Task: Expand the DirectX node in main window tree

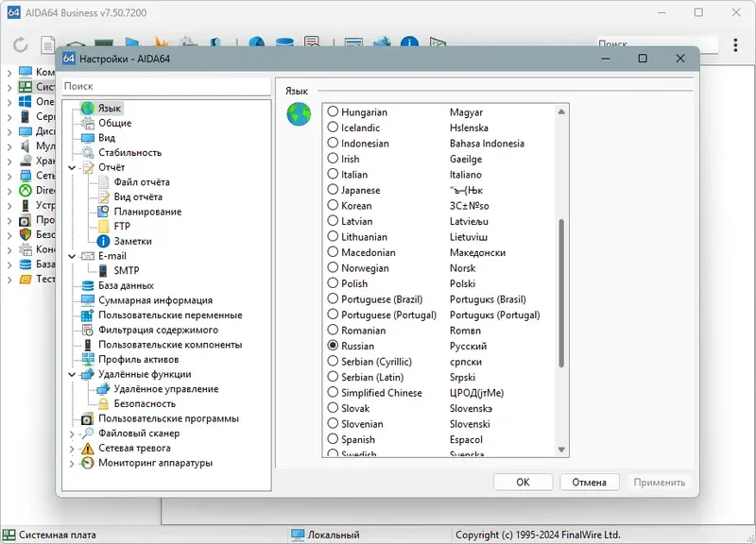Action: click(9, 191)
